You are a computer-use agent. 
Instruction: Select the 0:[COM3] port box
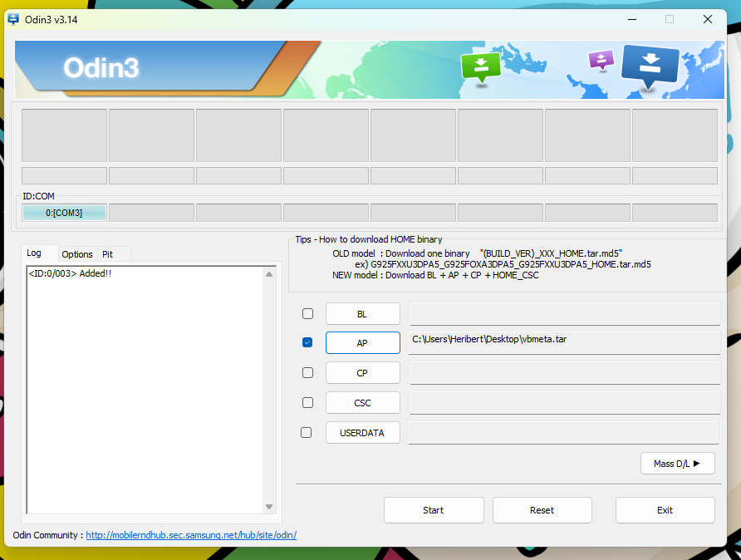pos(64,213)
